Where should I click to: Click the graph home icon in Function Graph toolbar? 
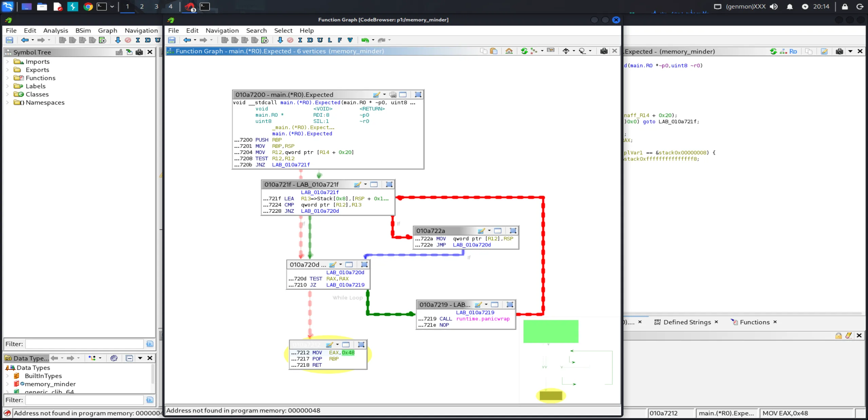coord(509,51)
